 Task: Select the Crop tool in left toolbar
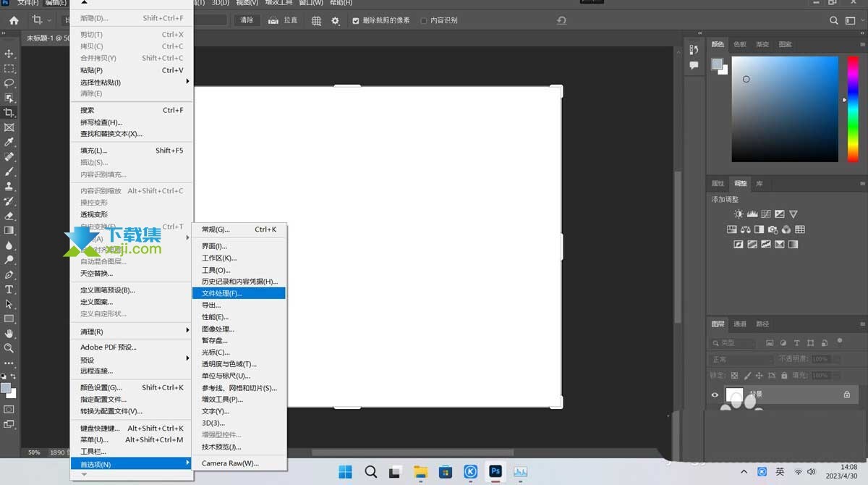pos(9,113)
